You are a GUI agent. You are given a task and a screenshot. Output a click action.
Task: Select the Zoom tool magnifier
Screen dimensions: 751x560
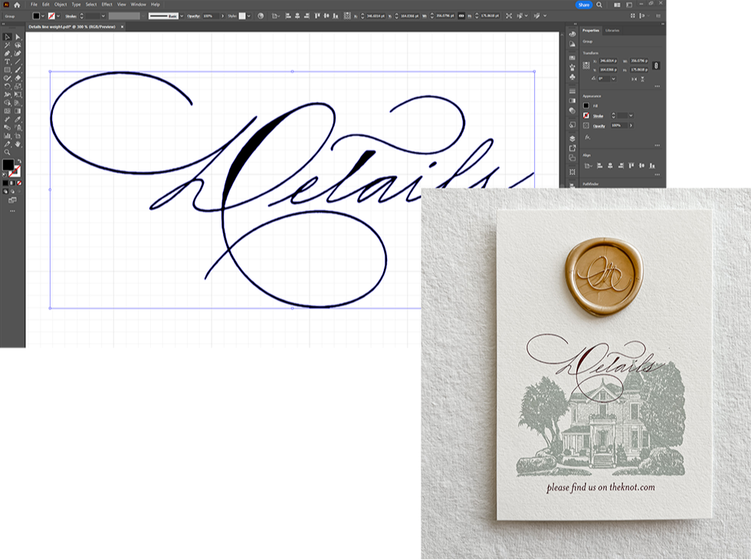(7, 152)
